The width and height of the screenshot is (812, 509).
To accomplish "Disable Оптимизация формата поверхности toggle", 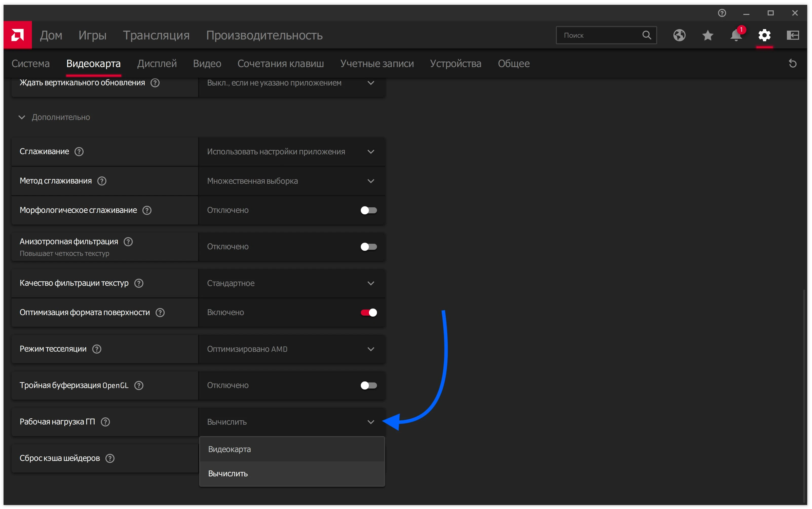I will (x=368, y=312).
